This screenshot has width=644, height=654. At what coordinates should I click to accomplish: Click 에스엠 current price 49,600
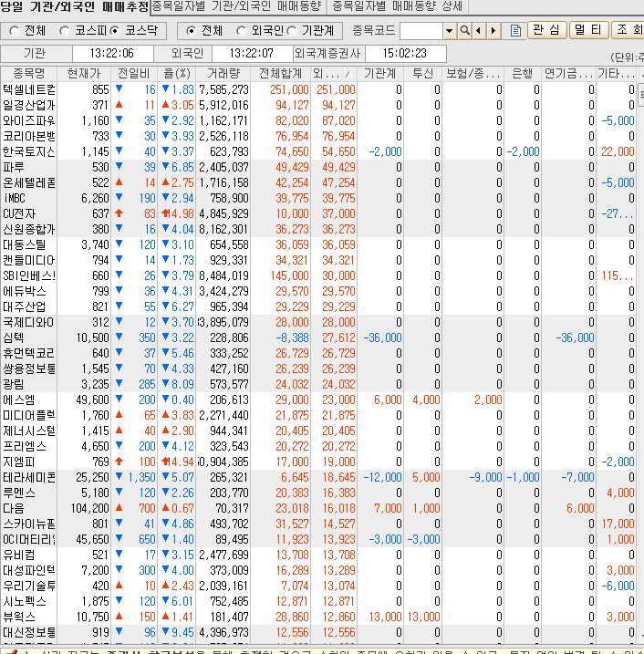[92, 400]
